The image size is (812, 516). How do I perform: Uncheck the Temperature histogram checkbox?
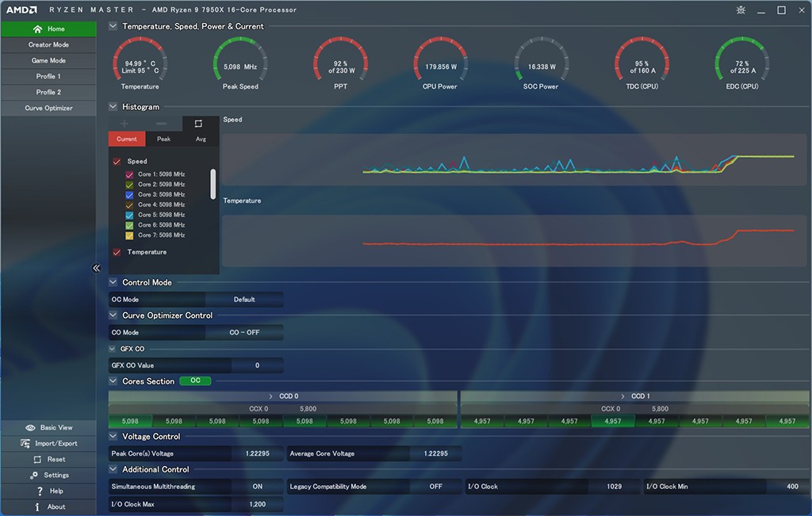click(x=117, y=253)
